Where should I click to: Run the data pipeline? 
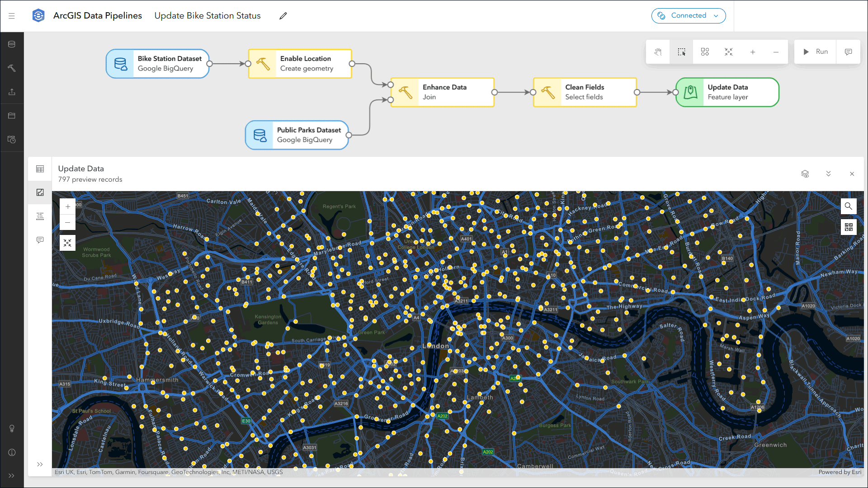pyautogui.click(x=815, y=52)
